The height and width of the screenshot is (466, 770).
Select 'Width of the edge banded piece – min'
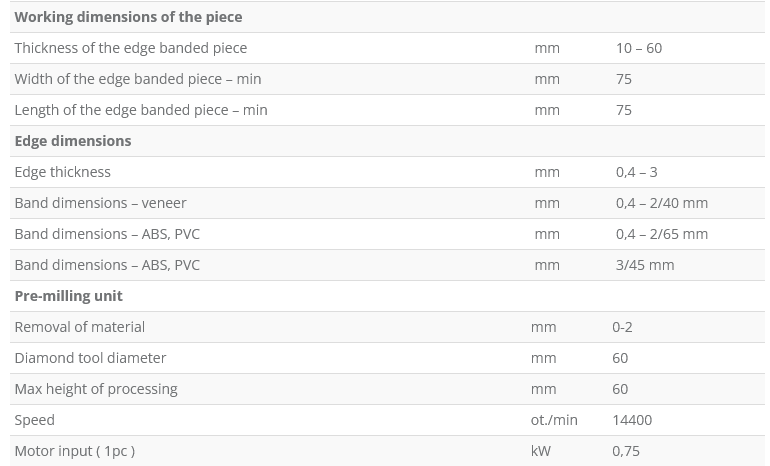point(138,79)
